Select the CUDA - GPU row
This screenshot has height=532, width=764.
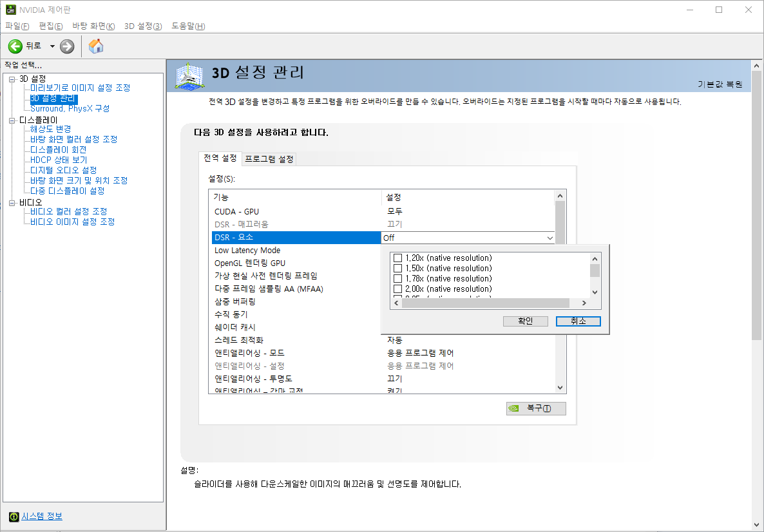(x=383, y=211)
